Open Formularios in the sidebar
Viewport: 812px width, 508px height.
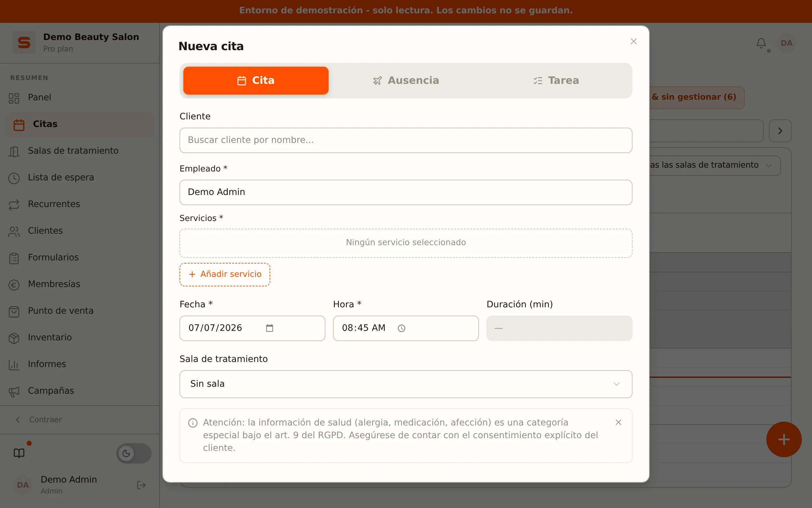tap(80, 257)
